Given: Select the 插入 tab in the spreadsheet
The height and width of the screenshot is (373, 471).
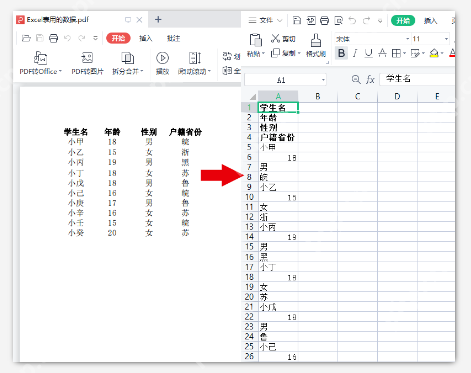Looking at the screenshot, I should pos(430,21).
